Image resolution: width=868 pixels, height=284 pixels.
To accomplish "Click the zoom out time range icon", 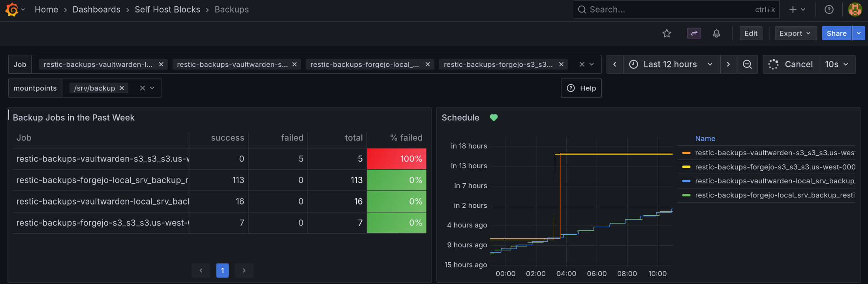I will (747, 64).
